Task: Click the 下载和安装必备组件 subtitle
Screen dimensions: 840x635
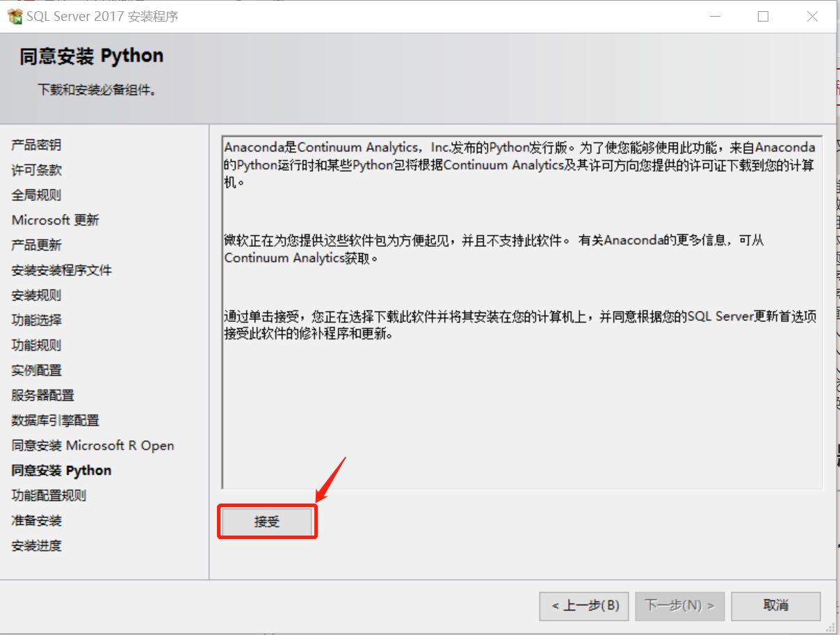Action: [x=97, y=90]
